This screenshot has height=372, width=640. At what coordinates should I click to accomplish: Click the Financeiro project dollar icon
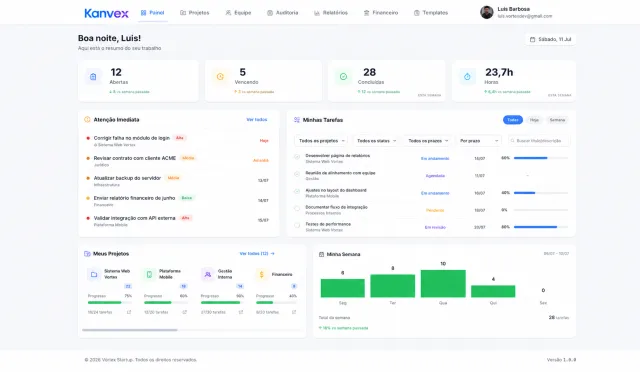tap(262, 274)
